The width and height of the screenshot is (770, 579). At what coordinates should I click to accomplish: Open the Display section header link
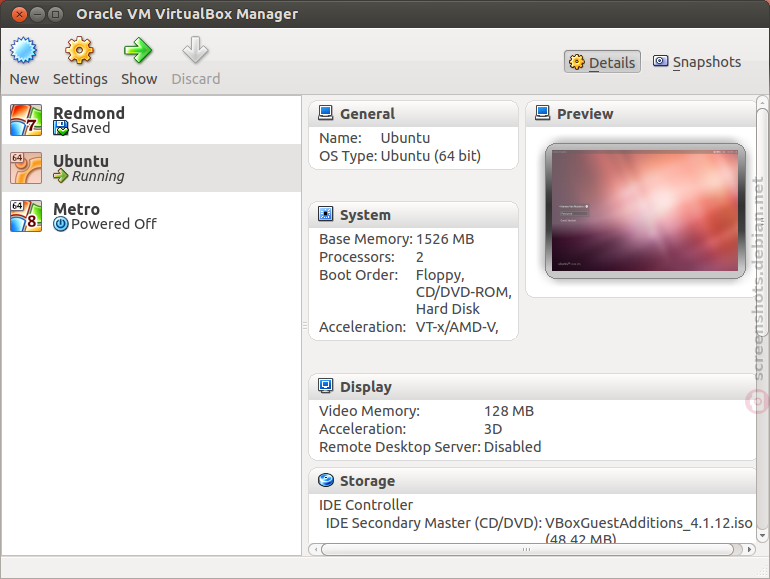click(366, 387)
